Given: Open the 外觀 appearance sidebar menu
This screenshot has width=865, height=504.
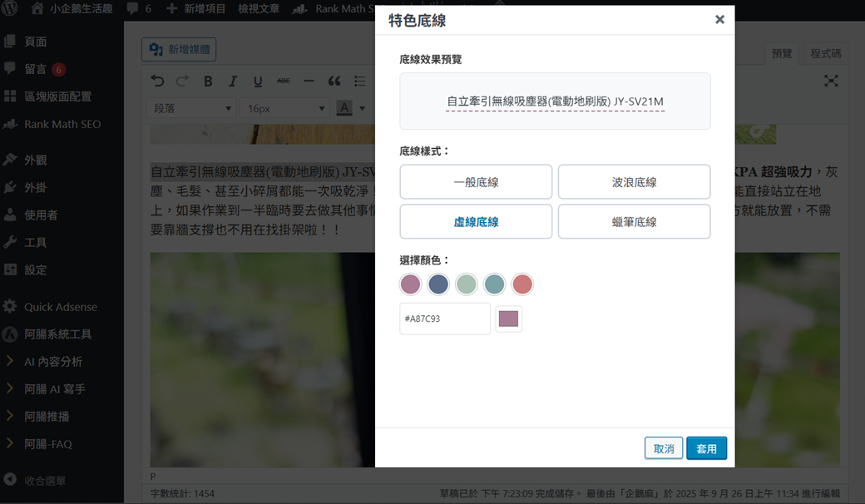Looking at the screenshot, I should 35,160.
